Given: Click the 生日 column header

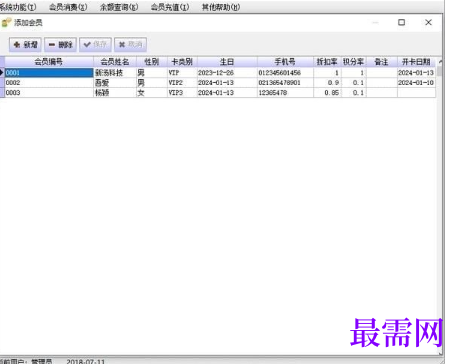Looking at the screenshot, I should tap(227, 62).
